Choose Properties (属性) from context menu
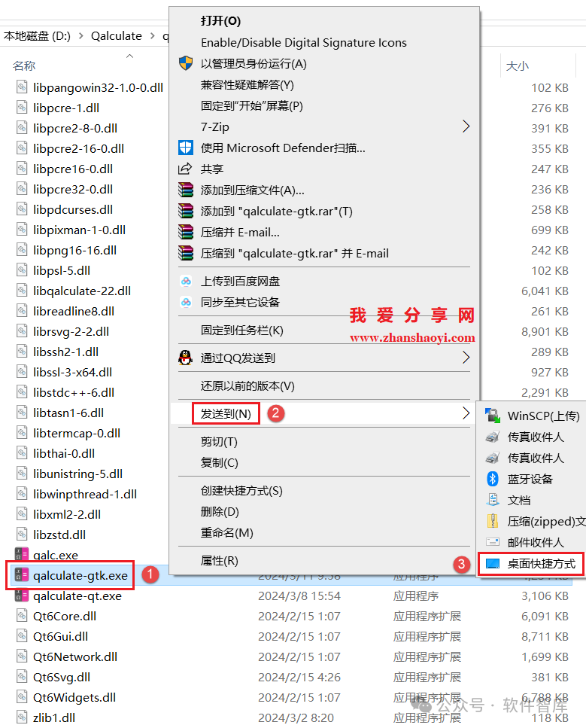586x728 pixels. click(x=219, y=560)
